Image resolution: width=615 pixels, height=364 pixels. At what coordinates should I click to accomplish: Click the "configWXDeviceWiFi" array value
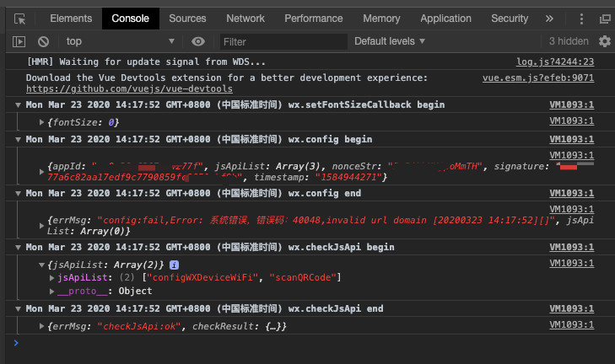point(202,278)
